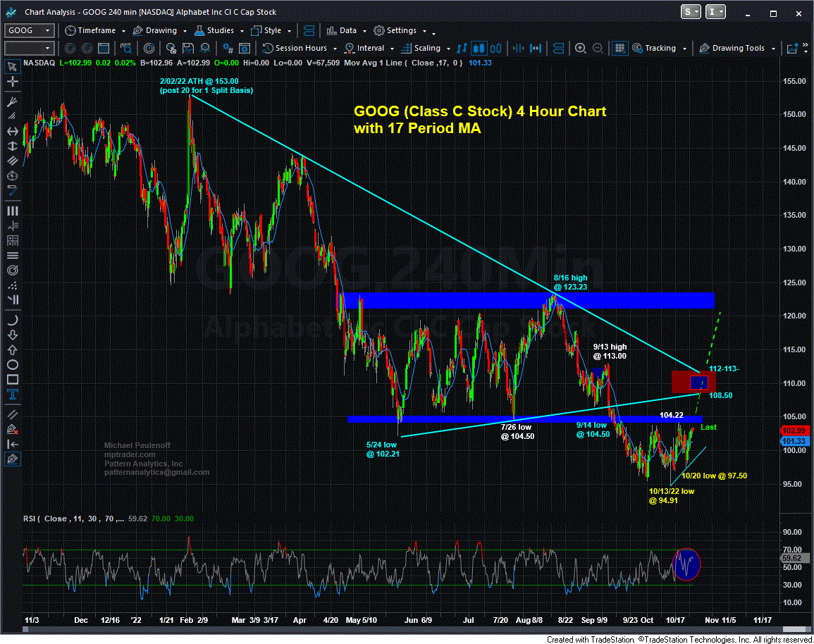
Task: Click the '9/13 high @ 113.00' annotation
Action: tap(610, 352)
